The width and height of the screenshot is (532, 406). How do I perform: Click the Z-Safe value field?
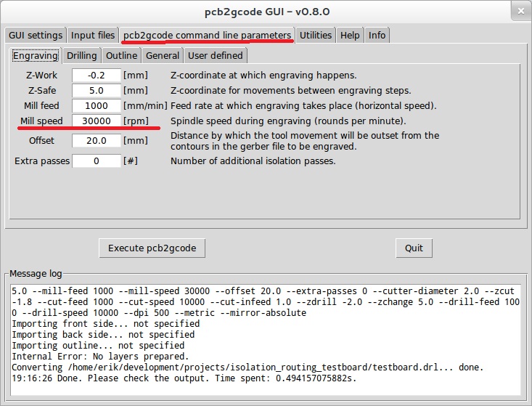97,91
